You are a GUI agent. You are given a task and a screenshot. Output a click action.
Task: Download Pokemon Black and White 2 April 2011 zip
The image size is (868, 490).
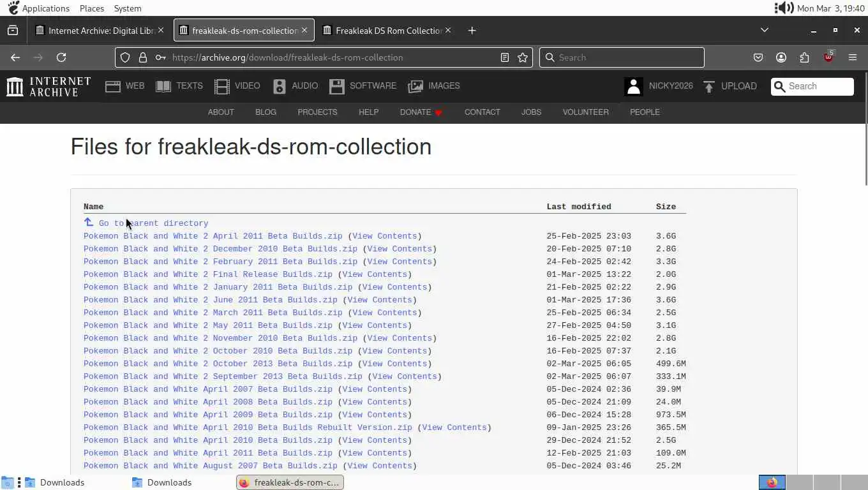pyautogui.click(x=213, y=236)
